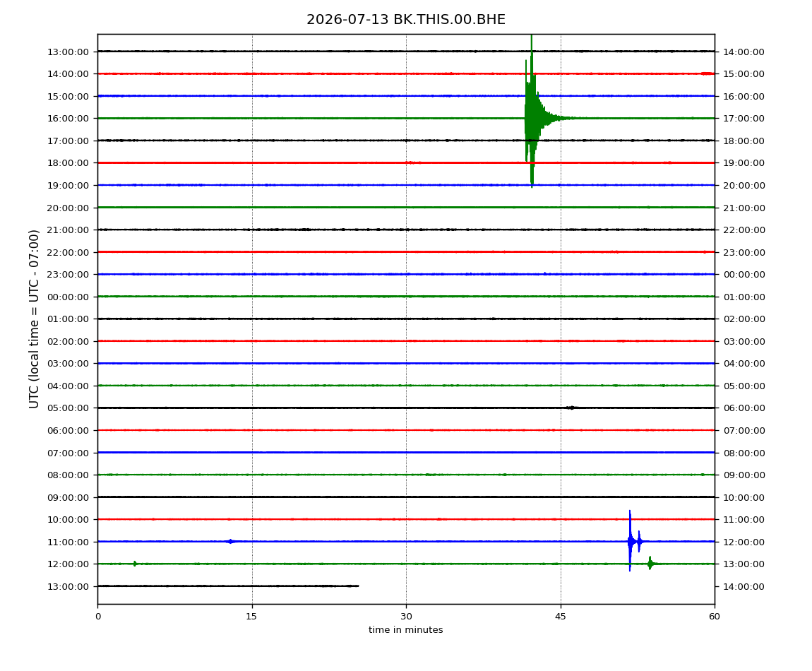Click the 30 tick on minutes axis
812x671 pixels.
(406, 616)
